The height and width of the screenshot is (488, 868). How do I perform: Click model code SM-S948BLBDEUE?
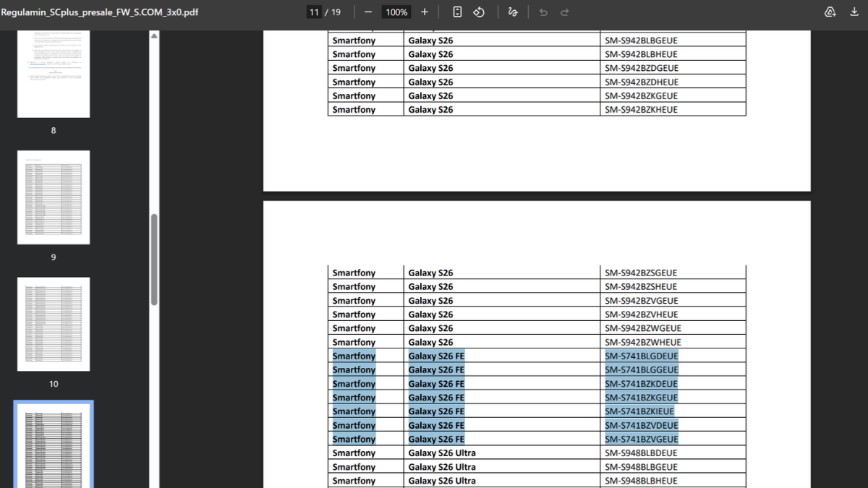click(x=641, y=453)
